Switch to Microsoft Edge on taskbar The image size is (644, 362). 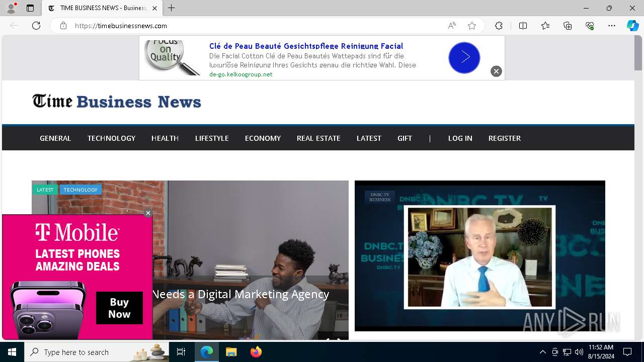click(x=207, y=352)
